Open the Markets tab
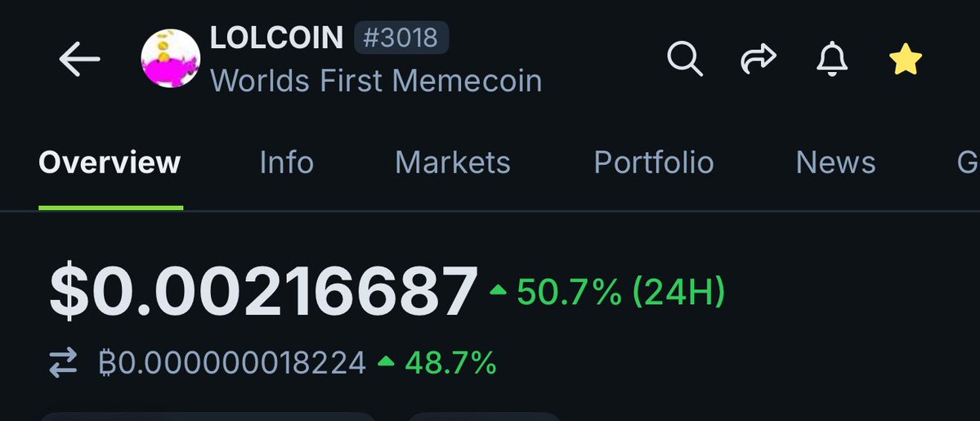 click(453, 163)
